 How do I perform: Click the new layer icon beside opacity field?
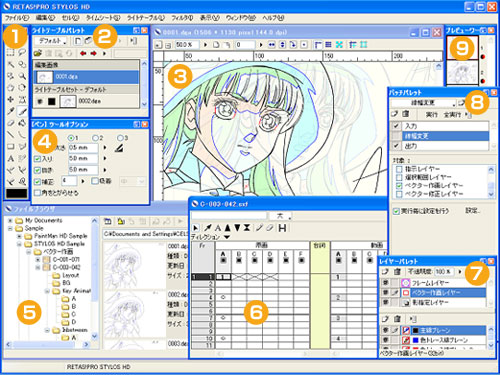385,272
